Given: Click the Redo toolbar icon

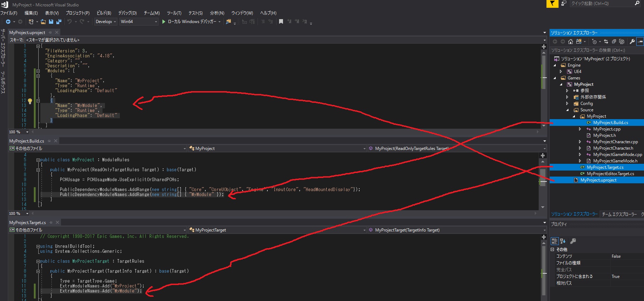Looking at the screenshot, I should [82, 22].
